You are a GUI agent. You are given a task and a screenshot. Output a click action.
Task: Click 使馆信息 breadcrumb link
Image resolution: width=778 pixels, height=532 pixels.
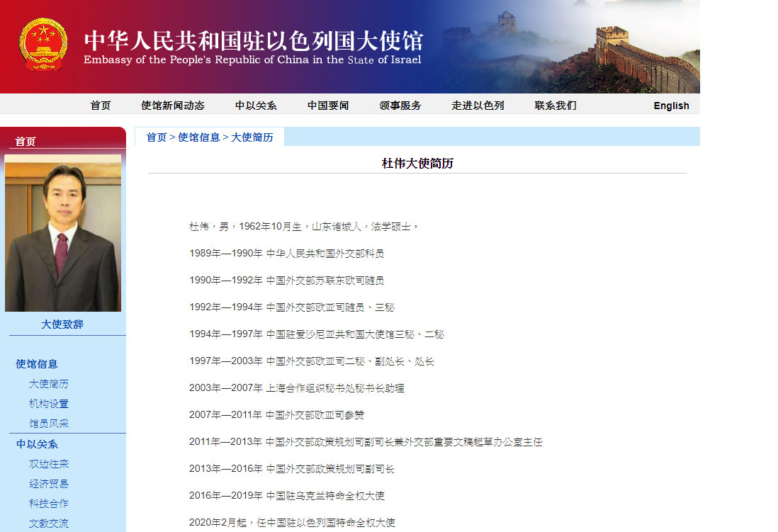pos(199,137)
